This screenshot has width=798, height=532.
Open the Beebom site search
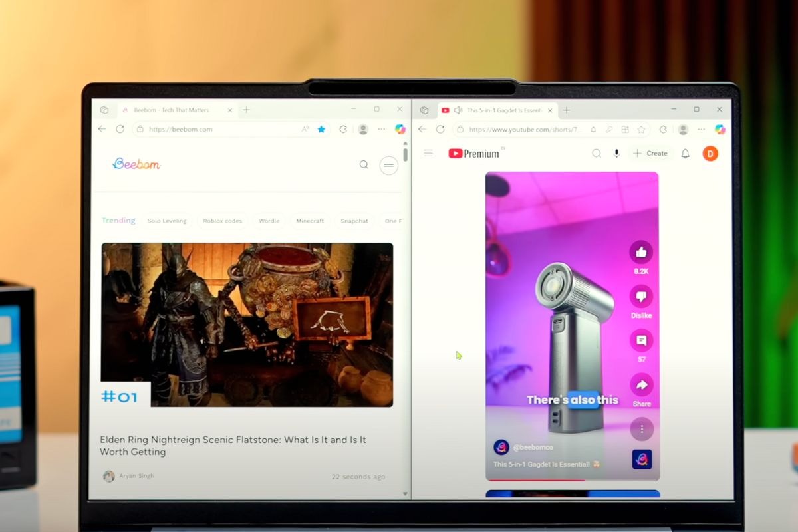[x=364, y=164]
